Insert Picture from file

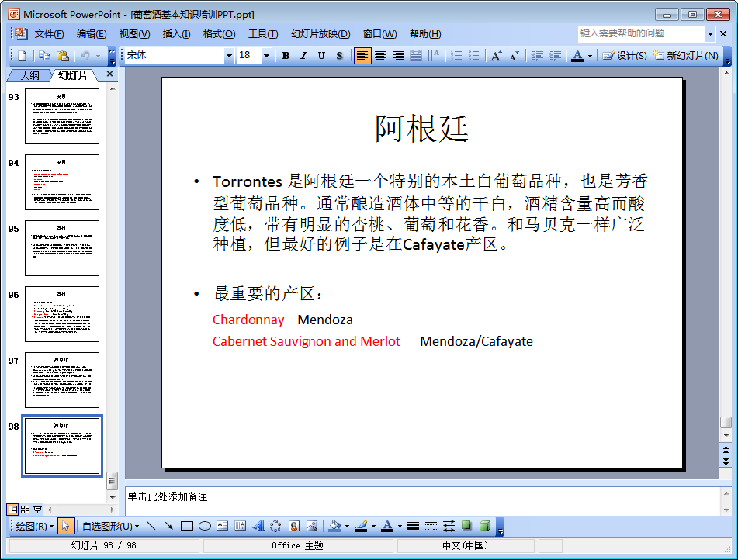(312, 526)
